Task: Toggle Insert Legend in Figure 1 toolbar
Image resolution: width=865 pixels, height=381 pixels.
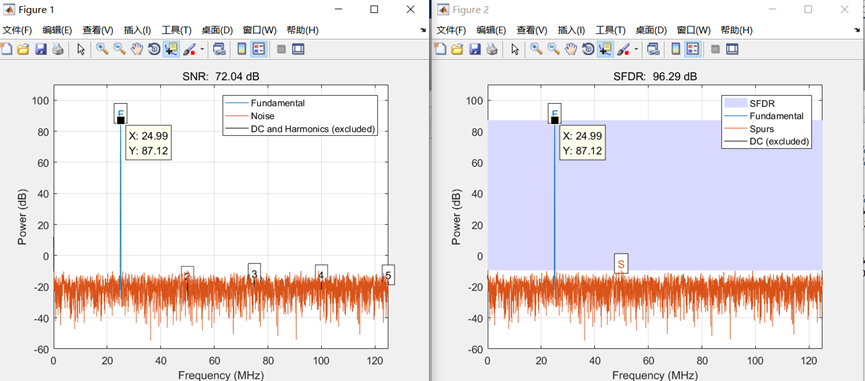Action: click(x=258, y=50)
